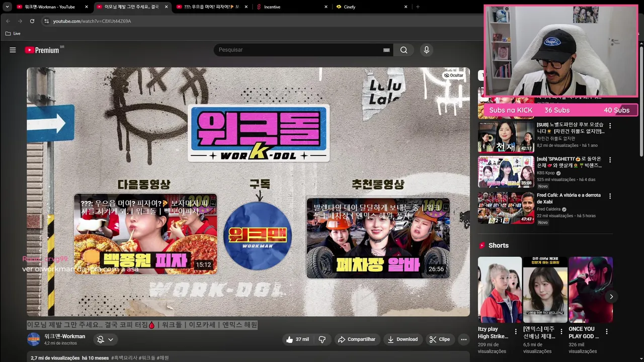The height and width of the screenshot is (362, 644).
Task: Like the video with thumbs up
Action: point(297,339)
